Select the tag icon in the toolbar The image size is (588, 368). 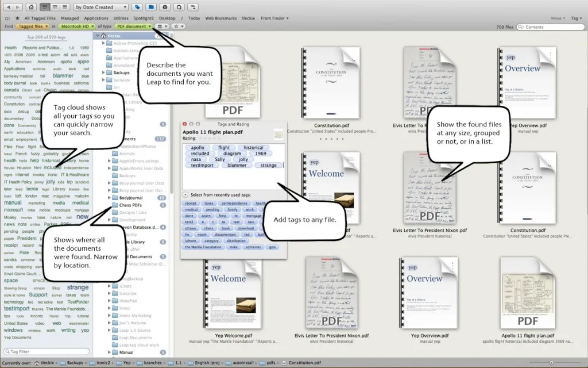pyautogui.click(x=137, y=7)
